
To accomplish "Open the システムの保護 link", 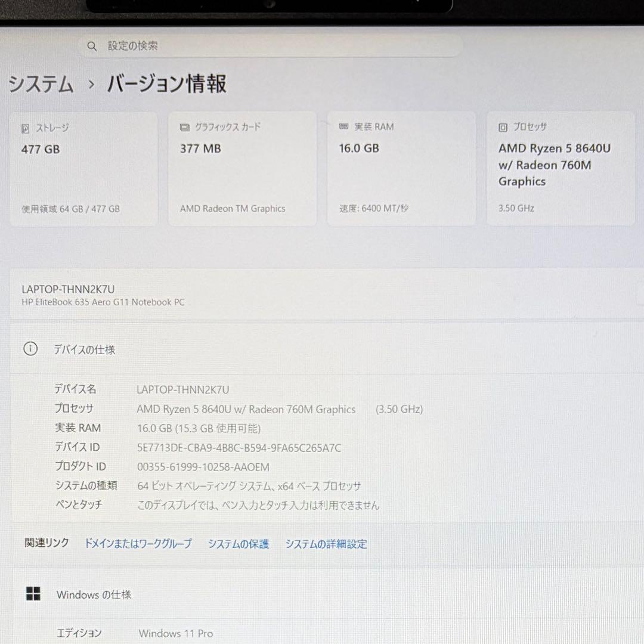I will click(238, 544).
